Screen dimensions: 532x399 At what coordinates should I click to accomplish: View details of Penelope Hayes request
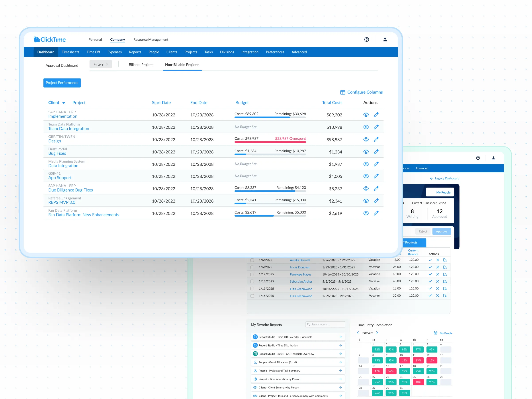pos(445,274)
